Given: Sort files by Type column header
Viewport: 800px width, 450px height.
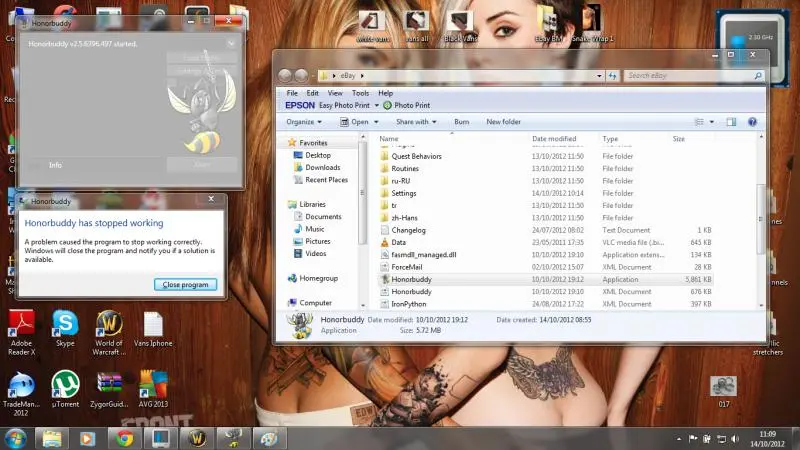Looking at the screenshot, I should [610, 138].
